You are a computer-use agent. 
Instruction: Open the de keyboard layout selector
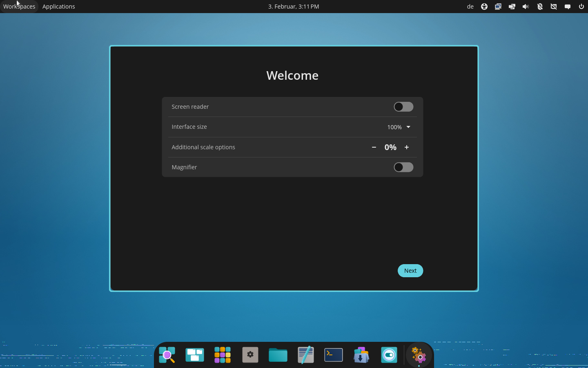pos(470,7)
